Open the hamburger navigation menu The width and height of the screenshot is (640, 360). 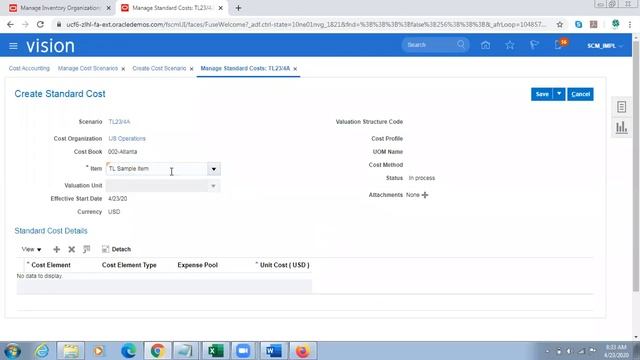click(13, 46)
